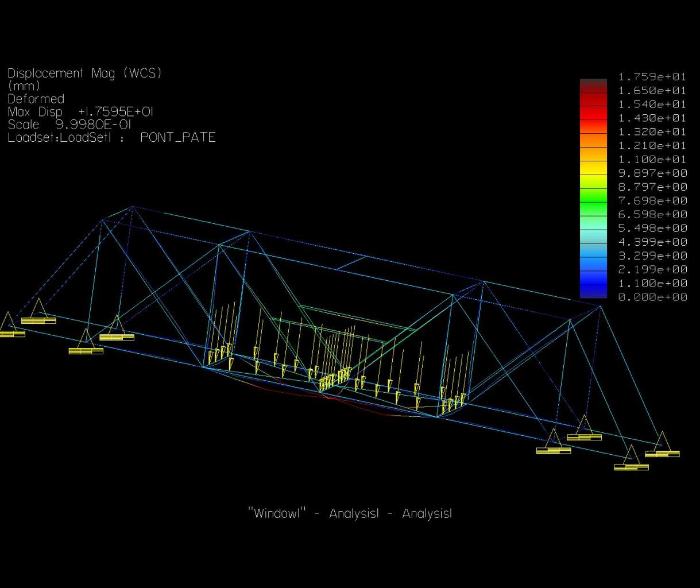This screenshot has width=700, height=588.
Task: Click the 1.759e+01 legend value
Action: (x=652, y=76)
